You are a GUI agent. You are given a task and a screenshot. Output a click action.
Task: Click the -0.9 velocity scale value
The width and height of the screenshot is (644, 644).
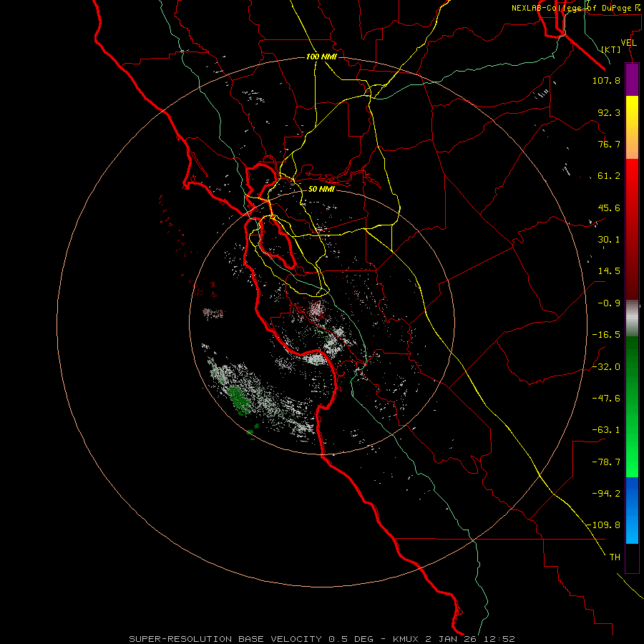[x=609, y=303]
